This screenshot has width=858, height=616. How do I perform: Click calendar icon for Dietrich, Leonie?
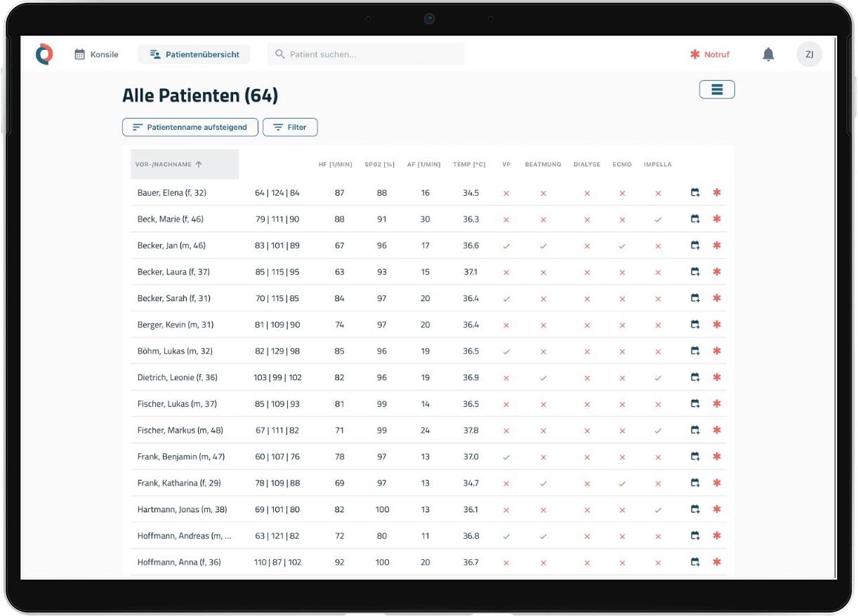[695, 377]
